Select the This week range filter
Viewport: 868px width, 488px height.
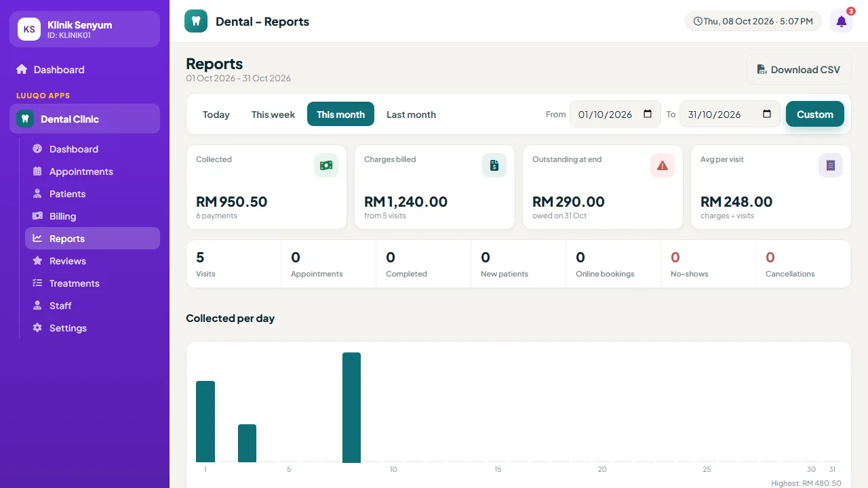click(x=273, y=114)
